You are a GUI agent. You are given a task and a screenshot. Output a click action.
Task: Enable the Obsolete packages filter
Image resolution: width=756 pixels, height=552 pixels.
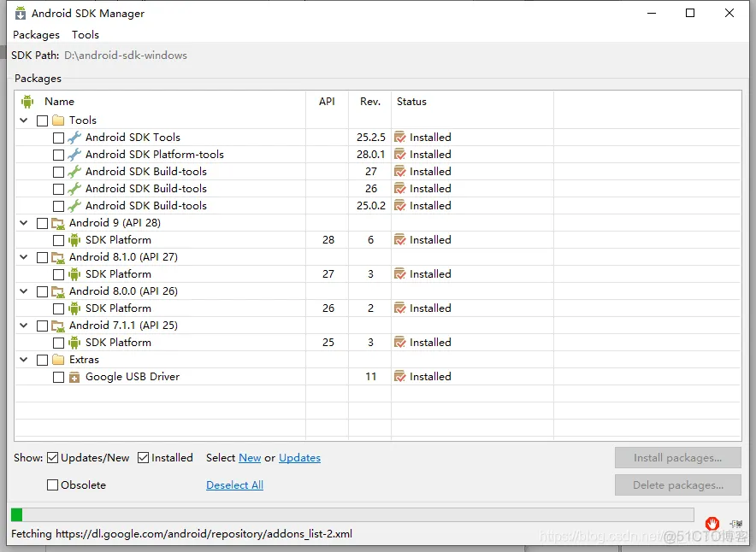point(52,485)
